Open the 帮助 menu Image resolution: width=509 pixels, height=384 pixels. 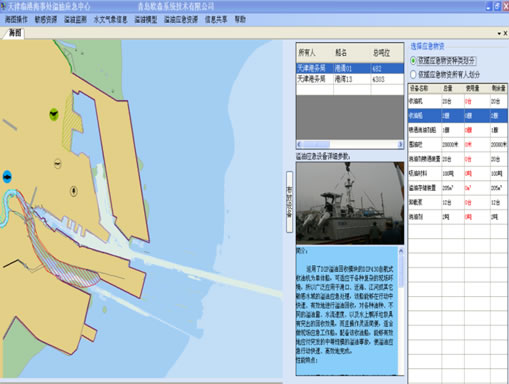240,20
